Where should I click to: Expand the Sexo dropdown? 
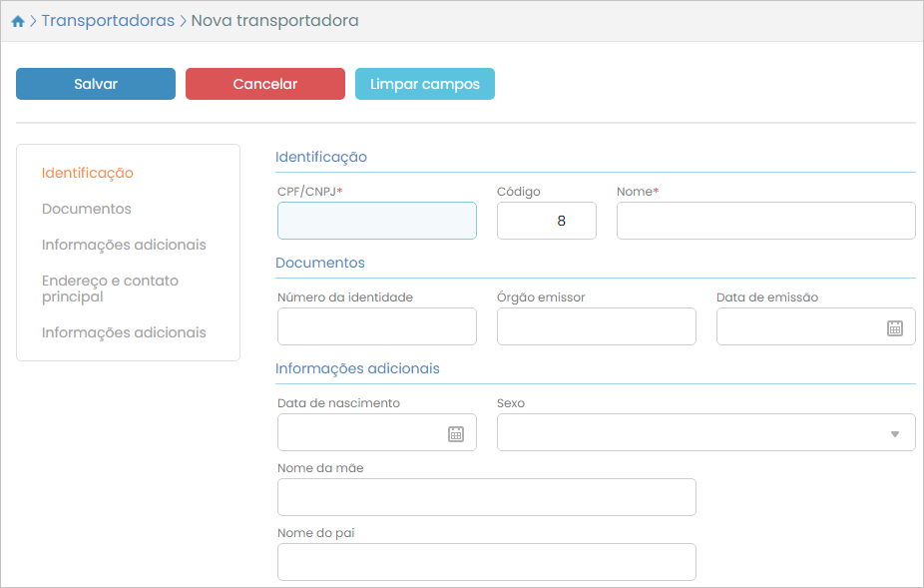[x=894, y=433]
